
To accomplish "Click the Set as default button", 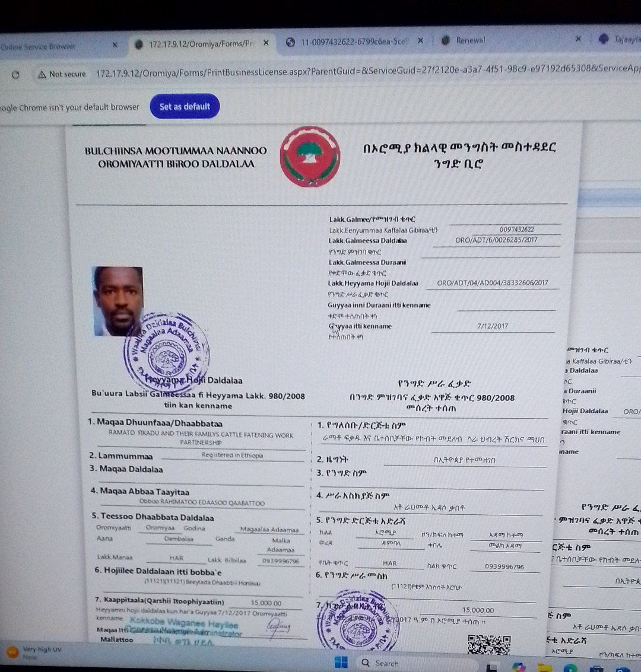I will tap(185, 107).
